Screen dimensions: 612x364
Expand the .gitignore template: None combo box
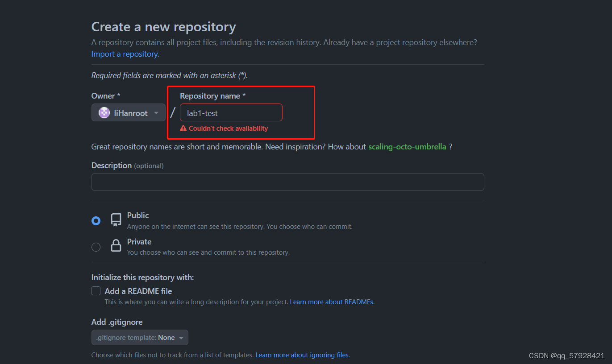[x=139, y=337]
